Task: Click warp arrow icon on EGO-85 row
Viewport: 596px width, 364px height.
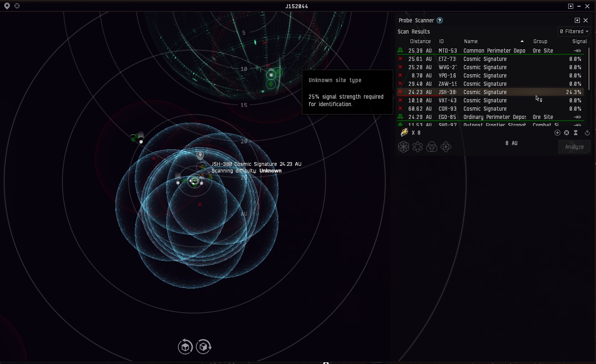Action: tap(577, 117)
